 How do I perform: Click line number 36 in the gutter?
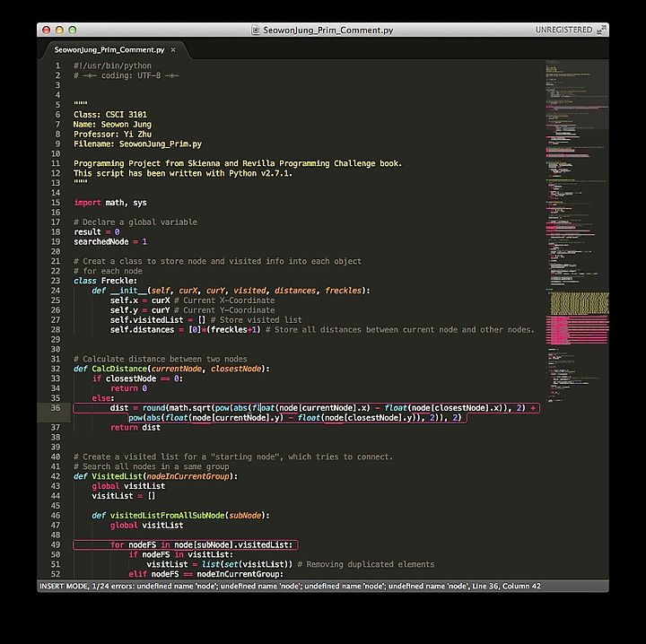pyautogui.click(x=56, y=407)
